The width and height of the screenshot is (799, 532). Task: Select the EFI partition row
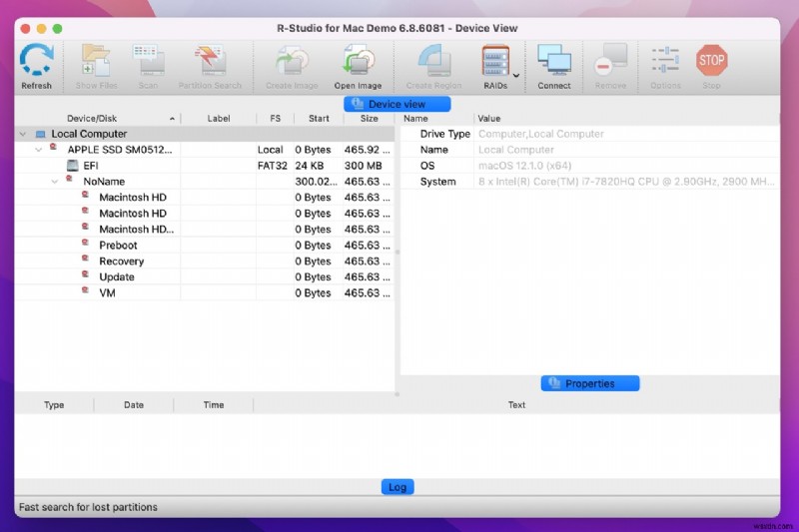[204, 166]
